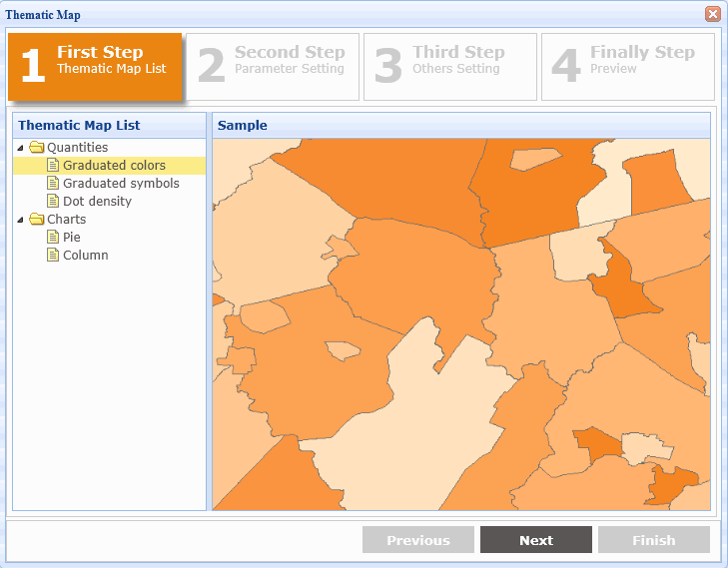Click the Quantities folder label
This screenshot has height=568, width=728.
coord(78,148)
